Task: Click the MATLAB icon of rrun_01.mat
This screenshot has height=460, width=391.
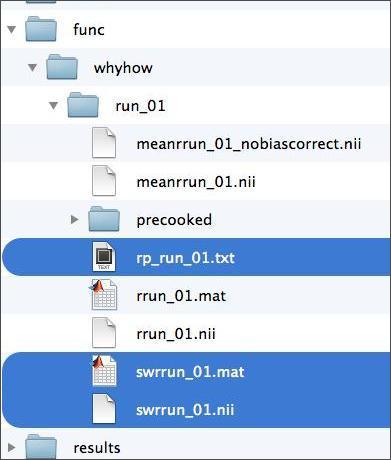Action: [x=103, y=295]
